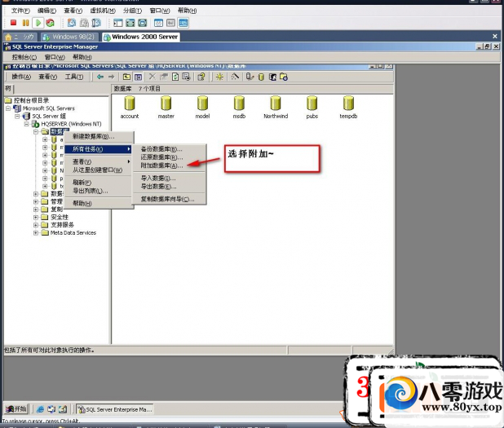Choose 导出列表(L)... in context menu
The image size is (504, 428).
[x=99, y=191]
